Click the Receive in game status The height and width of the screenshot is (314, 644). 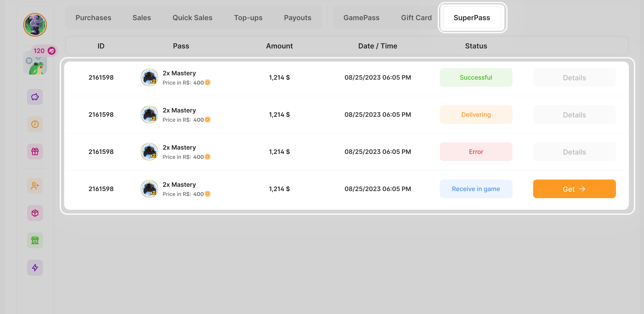476,189
